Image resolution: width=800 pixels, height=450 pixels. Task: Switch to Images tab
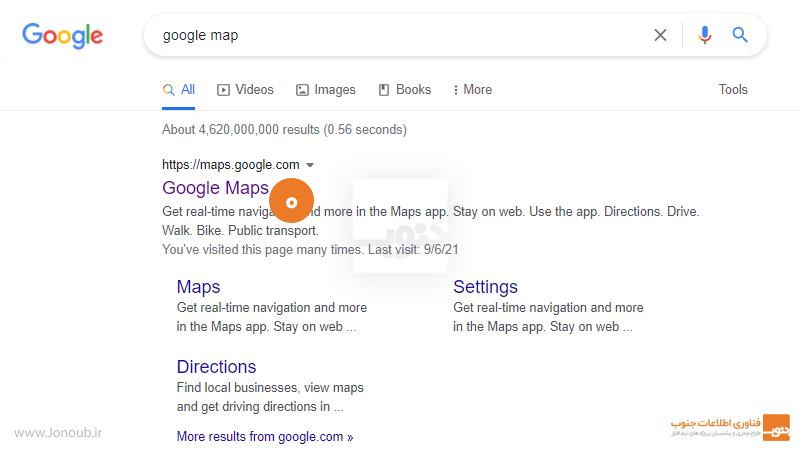coord(326,90)
